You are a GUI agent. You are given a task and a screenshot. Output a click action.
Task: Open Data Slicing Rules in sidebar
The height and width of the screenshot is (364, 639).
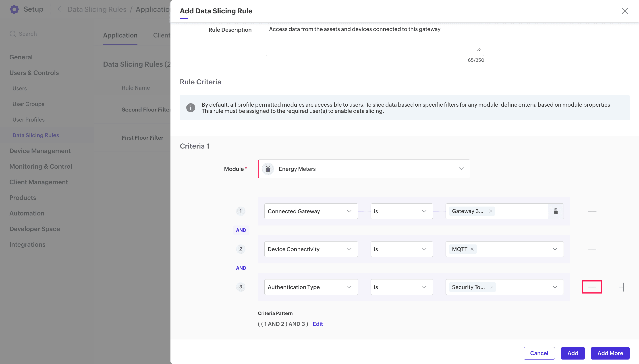[36, 135]
